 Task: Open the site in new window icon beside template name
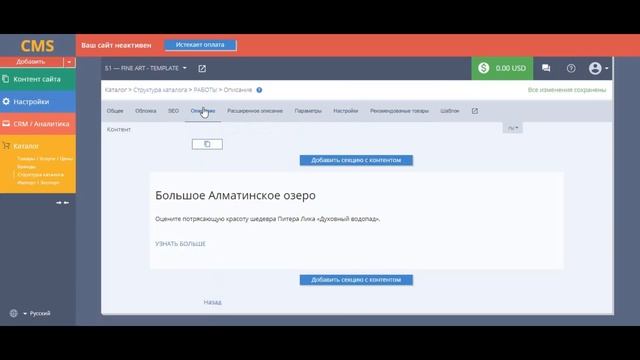[202, 69]
